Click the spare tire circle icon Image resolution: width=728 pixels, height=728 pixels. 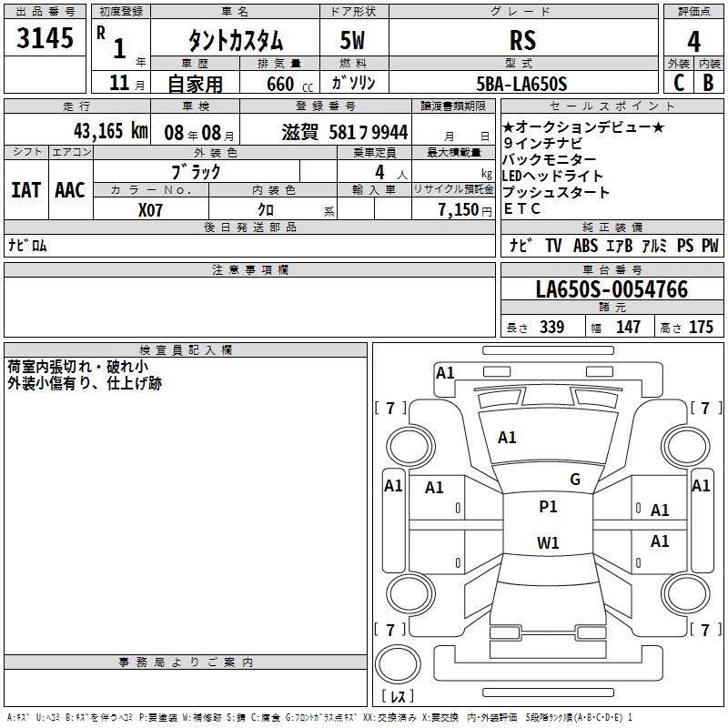click(398, 664)
